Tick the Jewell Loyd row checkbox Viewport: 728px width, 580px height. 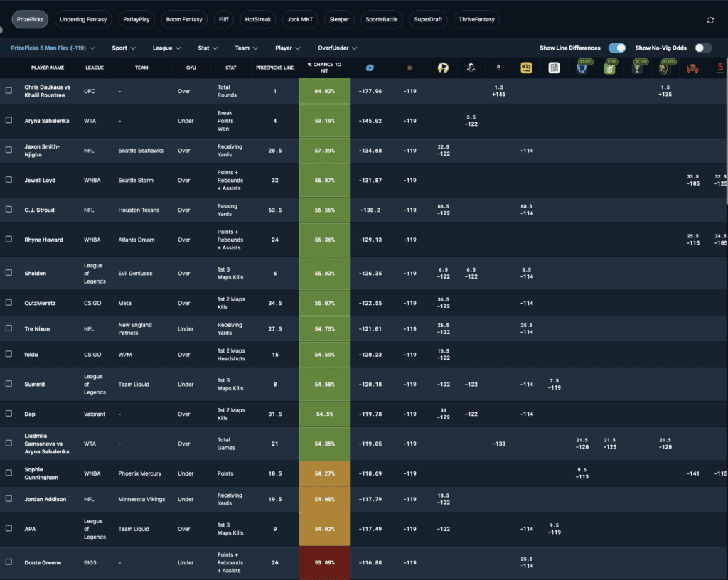click(9, 180)
